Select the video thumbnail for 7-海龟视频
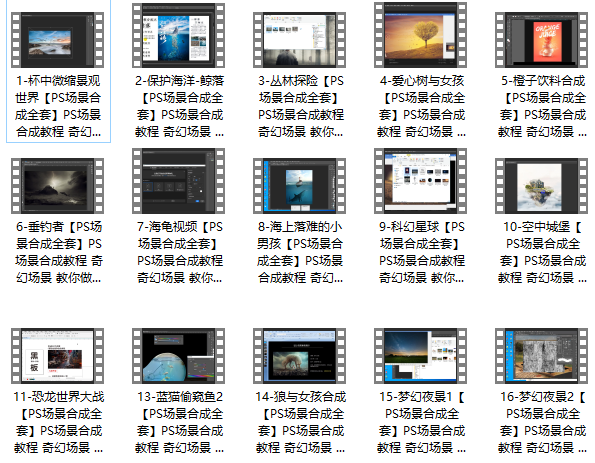595x463 pixels. click(178, 181)
